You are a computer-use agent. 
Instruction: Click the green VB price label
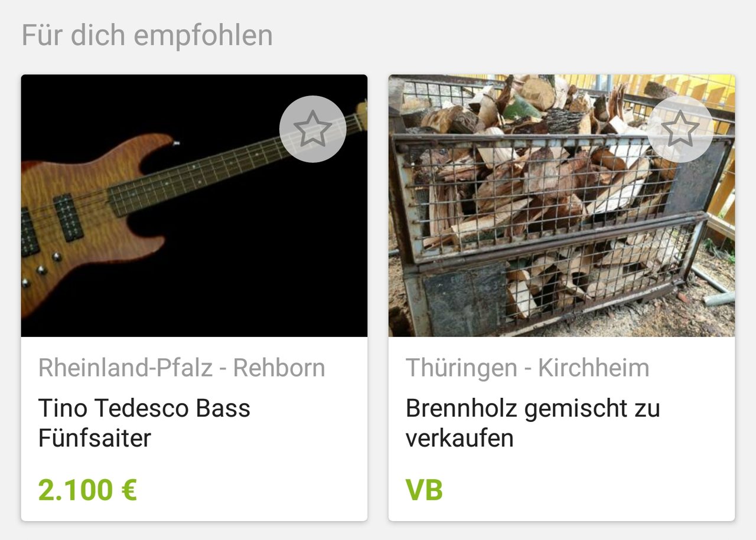(424, 490)
